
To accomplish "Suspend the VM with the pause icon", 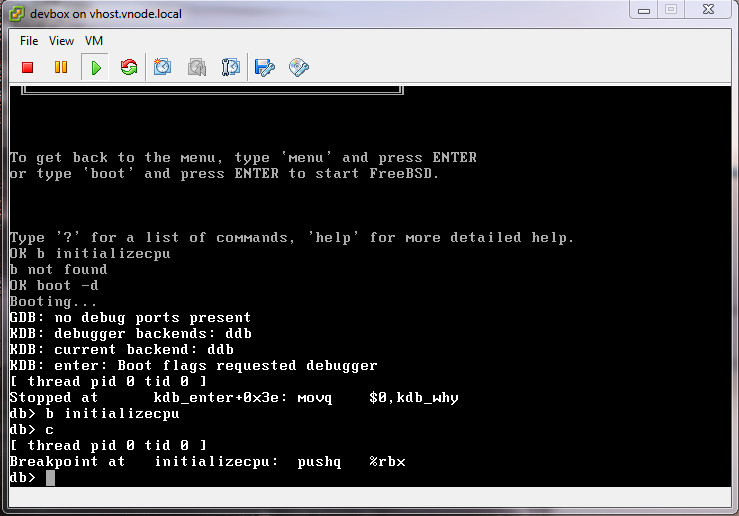I will tap(61, 67).
